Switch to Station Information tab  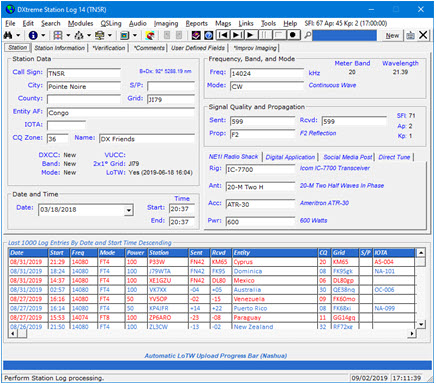60,48
